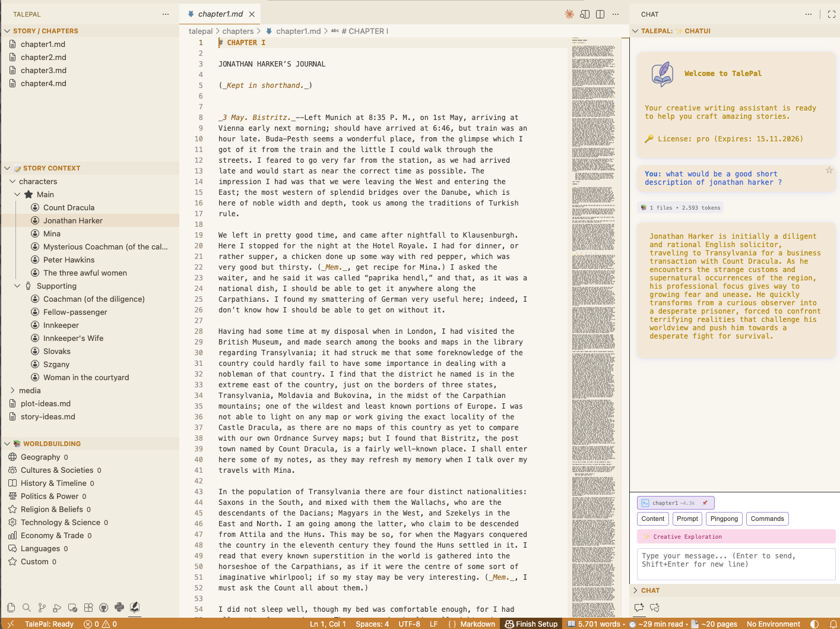The height and width of the screenshot is (629, 840).
Task: Expand the media folder
Action: [28, 390]
